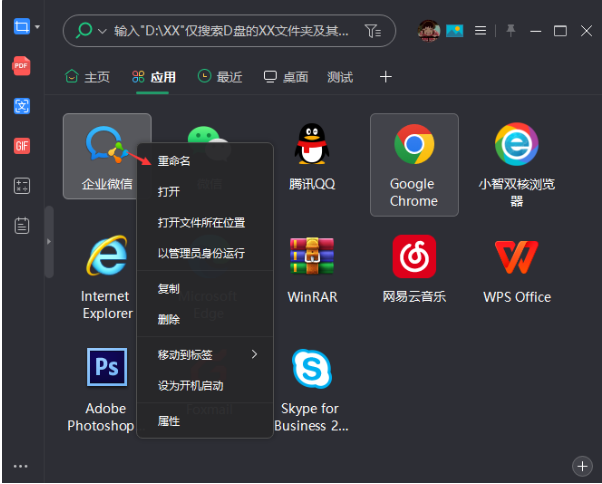Choose 打开 in context menu
Viewport: 602px width, 484px height.
(x=205, y=192)
